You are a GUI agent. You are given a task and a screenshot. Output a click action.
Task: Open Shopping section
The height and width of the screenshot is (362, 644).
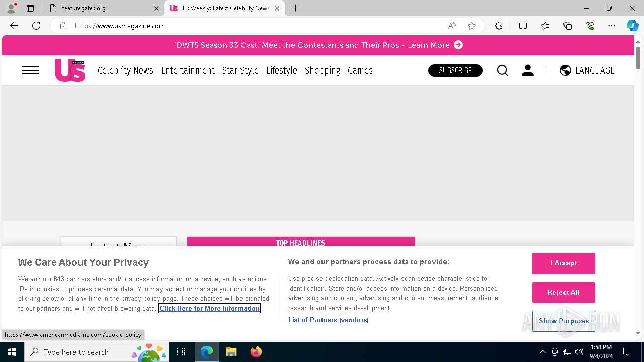tap(323, 70)
